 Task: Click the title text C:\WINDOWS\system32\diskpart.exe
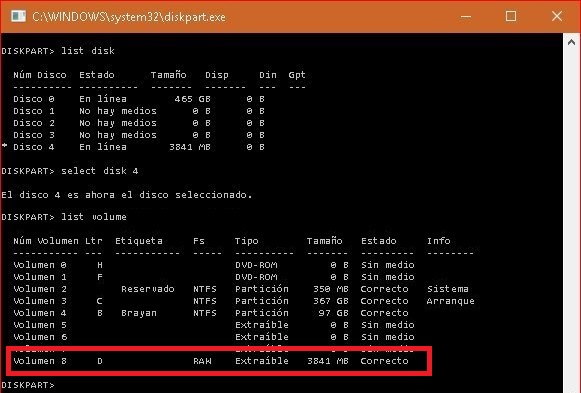coord(129,17)
